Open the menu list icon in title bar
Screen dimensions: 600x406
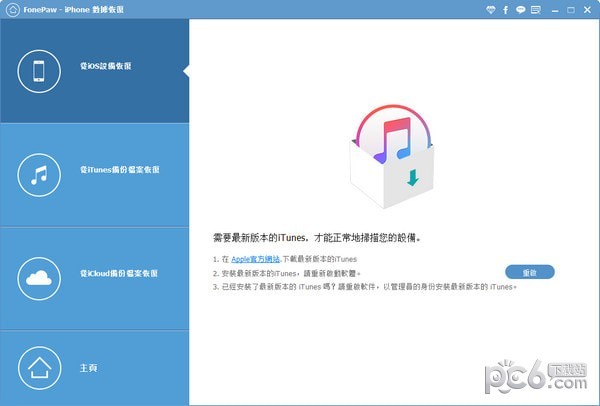point(536,10)
